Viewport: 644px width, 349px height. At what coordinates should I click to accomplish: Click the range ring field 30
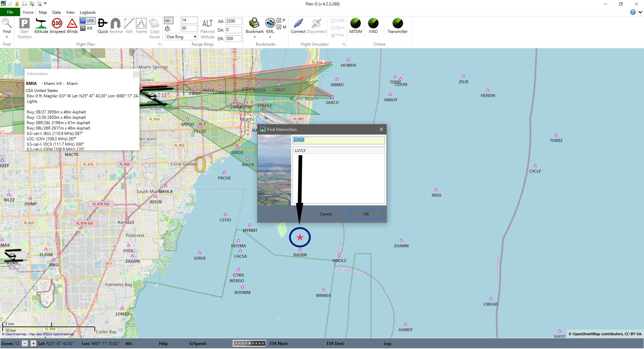[x=189, y=28]
